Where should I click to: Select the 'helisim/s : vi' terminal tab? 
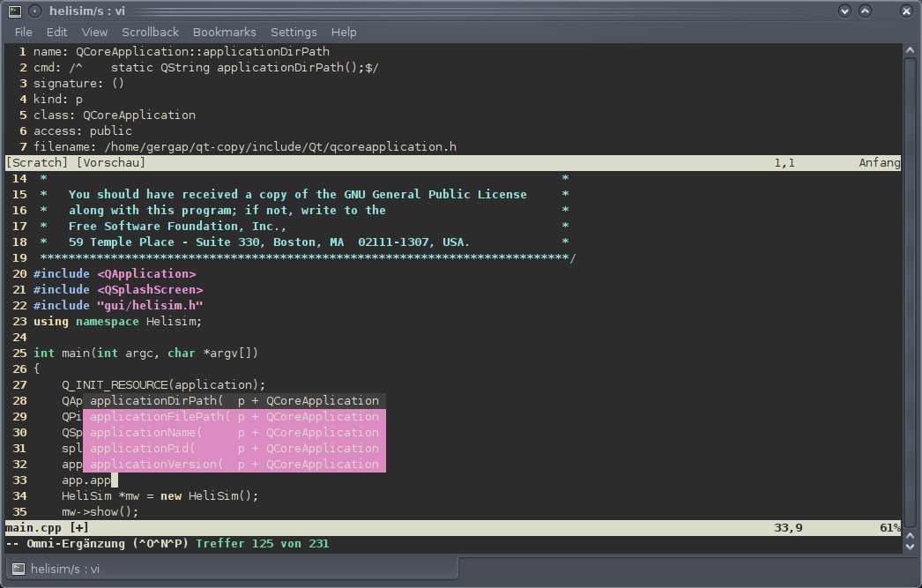click(233, 569)
